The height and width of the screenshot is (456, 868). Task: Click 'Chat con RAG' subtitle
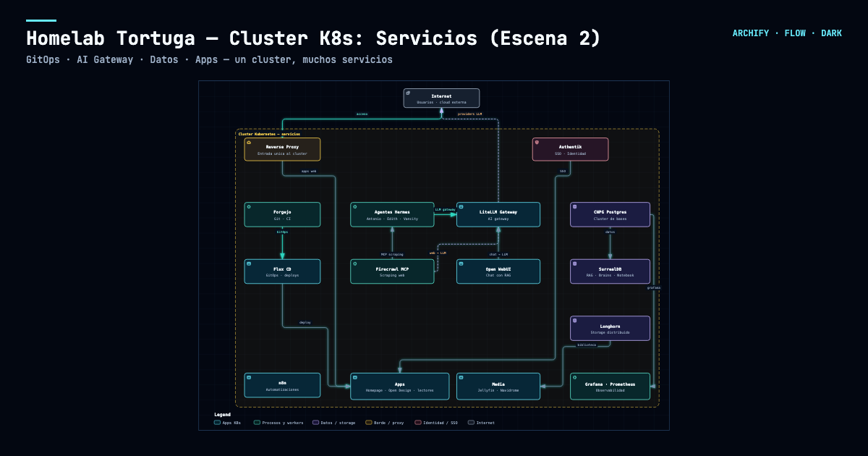498,275
